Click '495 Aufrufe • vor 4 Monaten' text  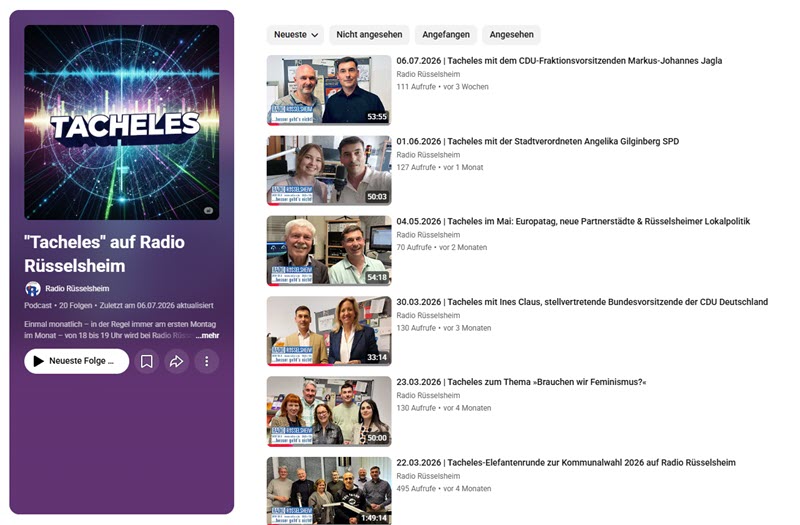(444, 489)
